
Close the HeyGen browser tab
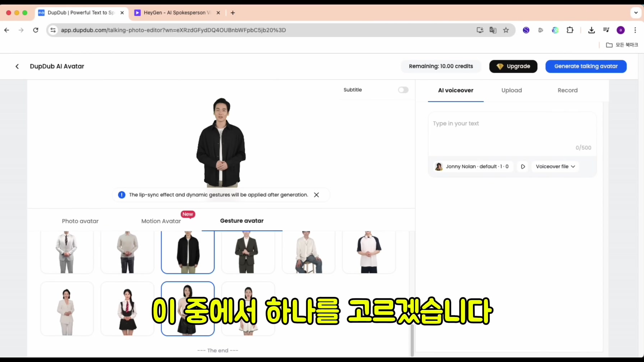pos(218,13)
